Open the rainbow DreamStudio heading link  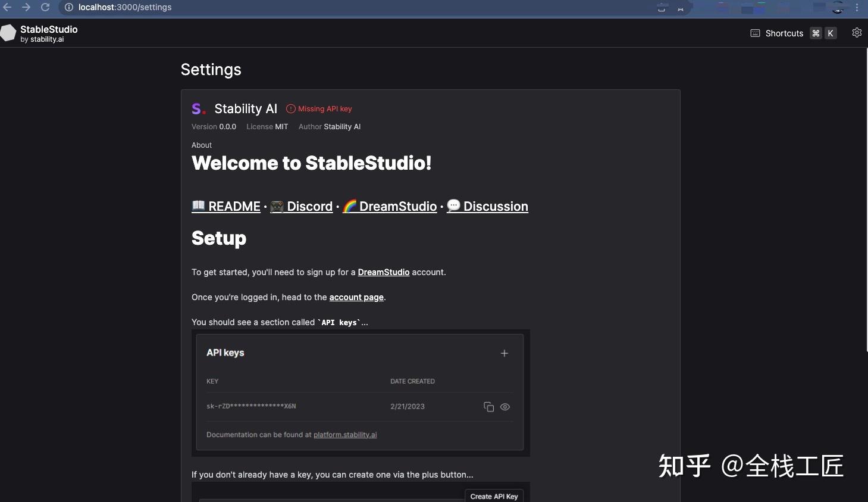click(390, 206)
